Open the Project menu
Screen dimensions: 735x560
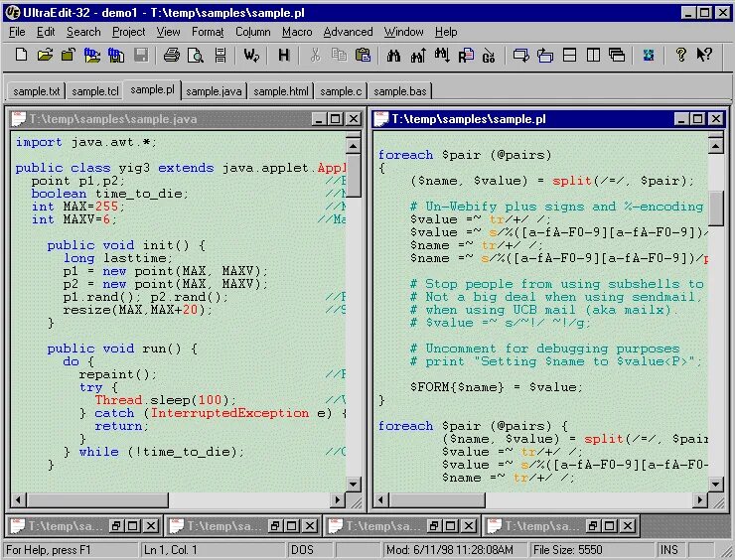[x=128, y=32]
